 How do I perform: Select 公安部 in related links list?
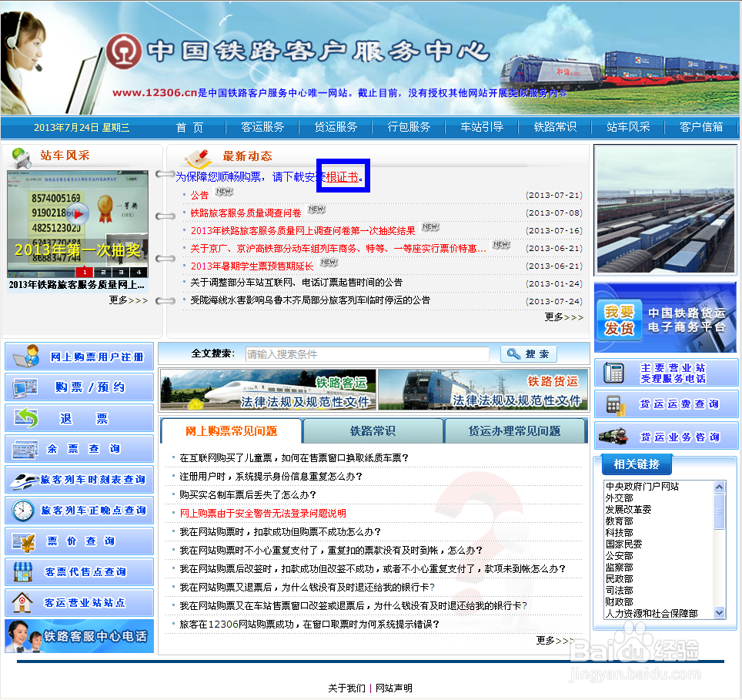point(619,556)
